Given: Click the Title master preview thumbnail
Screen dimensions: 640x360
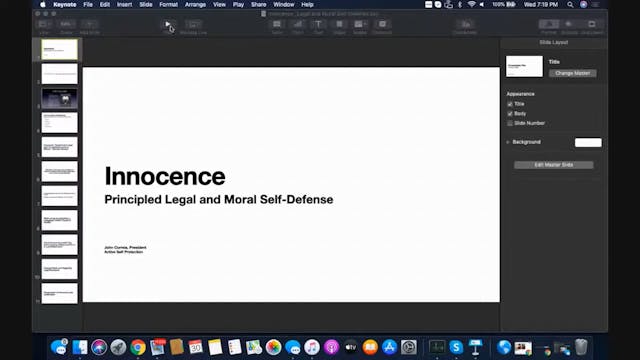Looking at the screenshot, I should coord(524,67).
